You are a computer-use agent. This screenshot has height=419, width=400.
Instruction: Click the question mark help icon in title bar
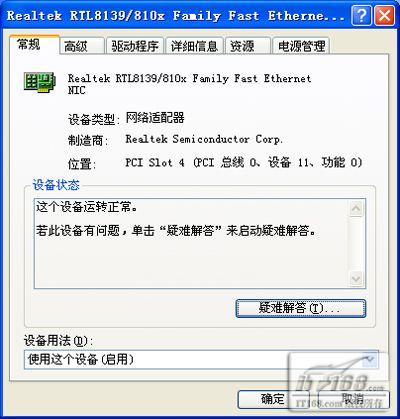pos(361,15)
